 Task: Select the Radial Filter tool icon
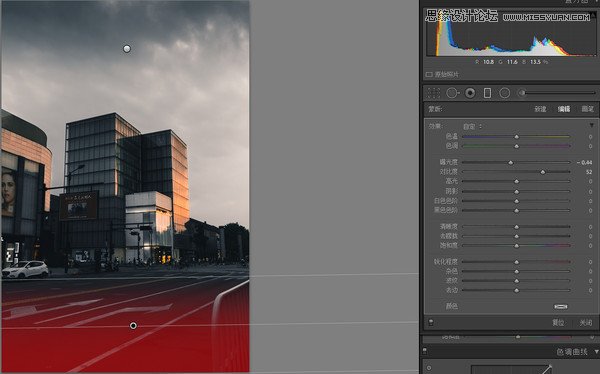pyautogui.click(x=505, y=93)
